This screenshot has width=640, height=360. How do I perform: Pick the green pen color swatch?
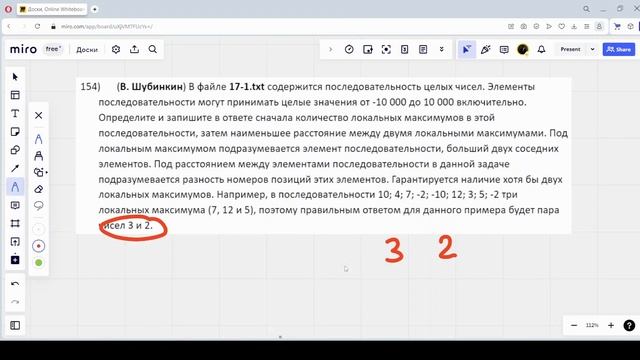[x=39, y=263]
